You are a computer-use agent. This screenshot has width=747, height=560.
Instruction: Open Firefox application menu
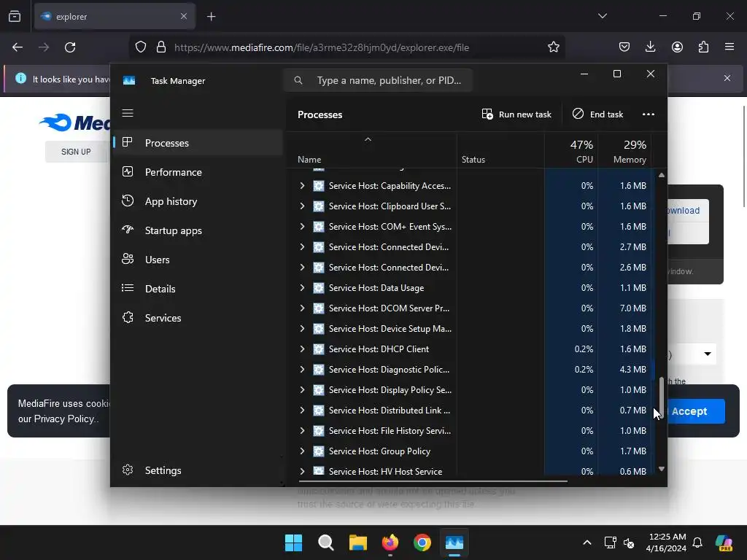point(729,47)
